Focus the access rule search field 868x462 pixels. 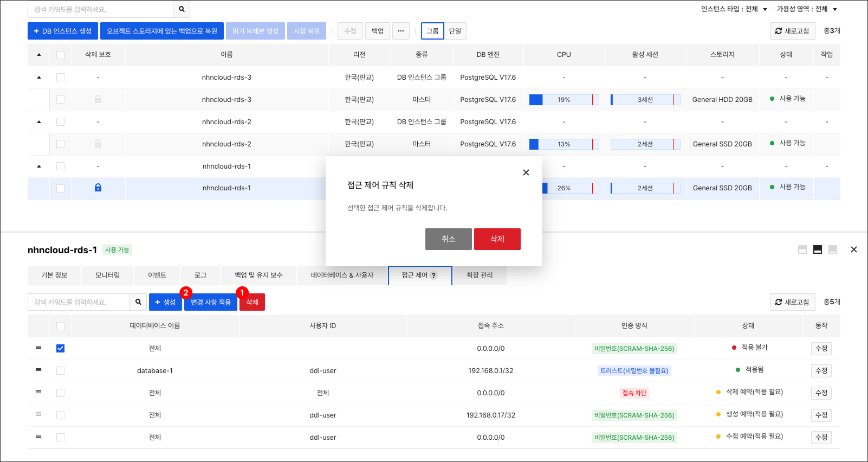click(79, 302)
